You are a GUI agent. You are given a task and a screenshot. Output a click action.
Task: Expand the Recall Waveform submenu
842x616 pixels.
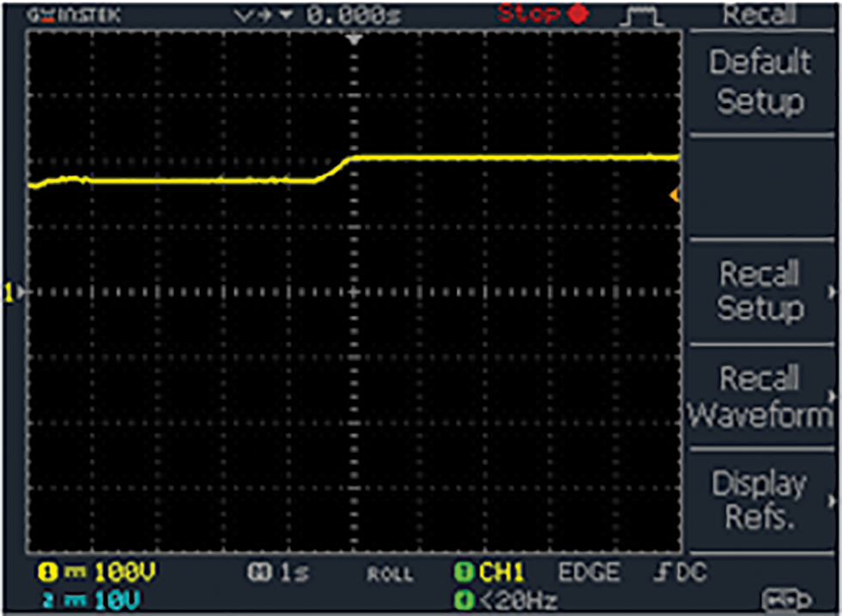pos(760,396)
